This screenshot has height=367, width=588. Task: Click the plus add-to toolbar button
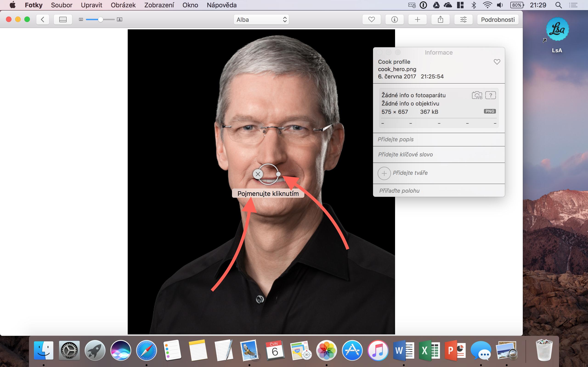pyautogui.click(x=417, y=19)
